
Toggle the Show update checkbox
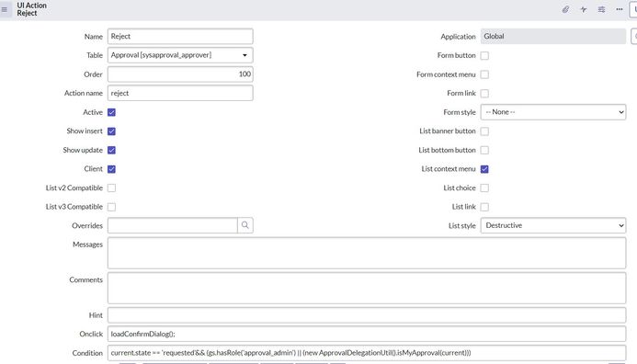pyautogui.click(x=112, y=150)
